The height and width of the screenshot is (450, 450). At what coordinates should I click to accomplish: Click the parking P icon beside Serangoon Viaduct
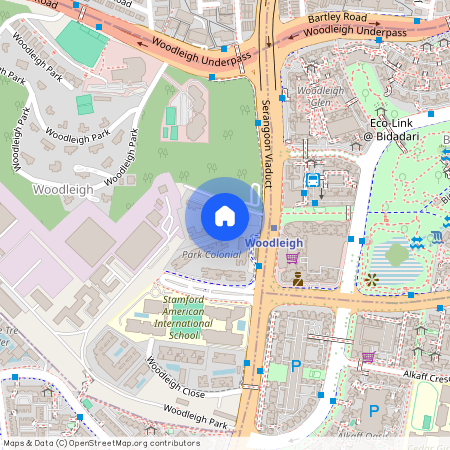296,366
